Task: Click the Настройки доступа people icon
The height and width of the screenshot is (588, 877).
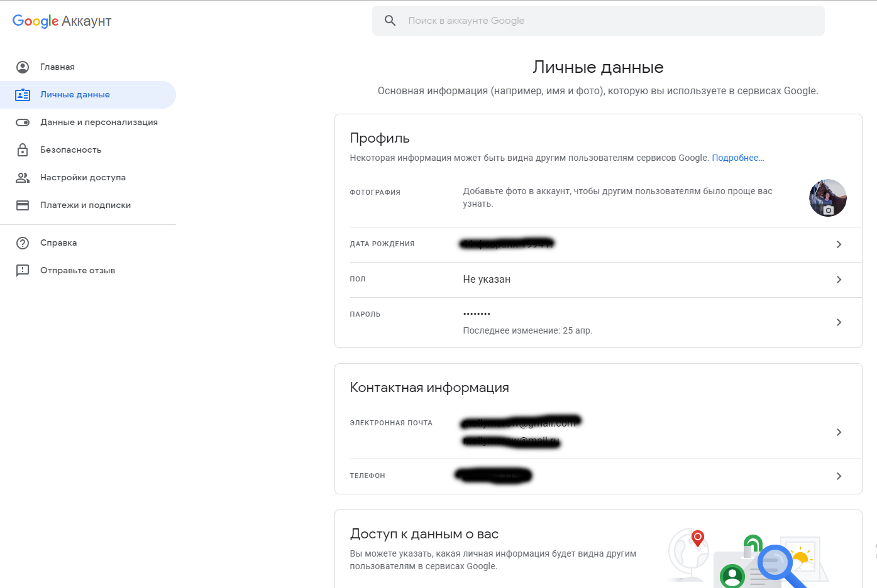Action: click(x=23, y=178)
